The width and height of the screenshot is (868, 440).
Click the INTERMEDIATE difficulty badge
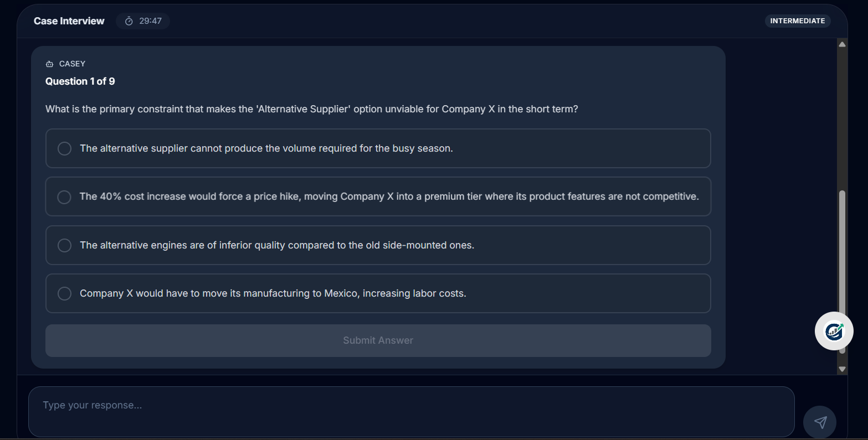(797, 21)
